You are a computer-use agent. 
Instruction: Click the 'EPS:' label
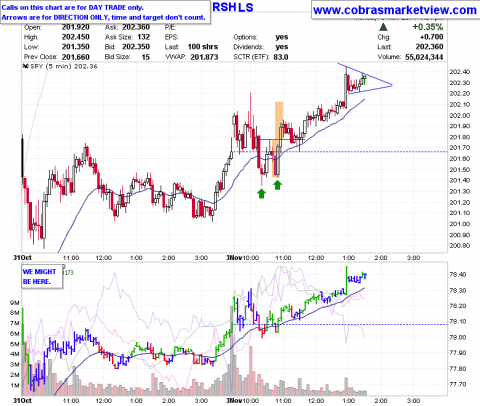pos(171,37)
